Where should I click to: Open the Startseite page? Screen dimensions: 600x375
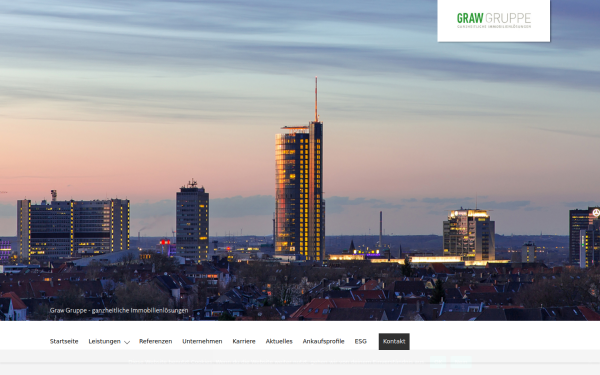[64, 341]
